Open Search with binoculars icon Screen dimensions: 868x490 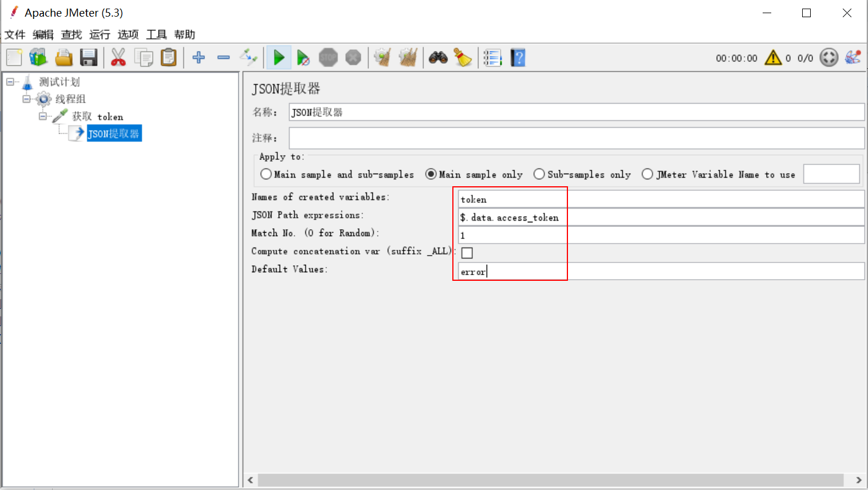click(x=438, y=57)
